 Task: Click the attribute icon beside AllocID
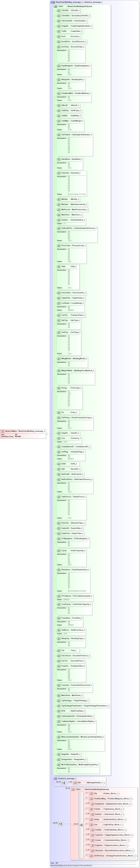pyautogui.click(x=59, y=105)
